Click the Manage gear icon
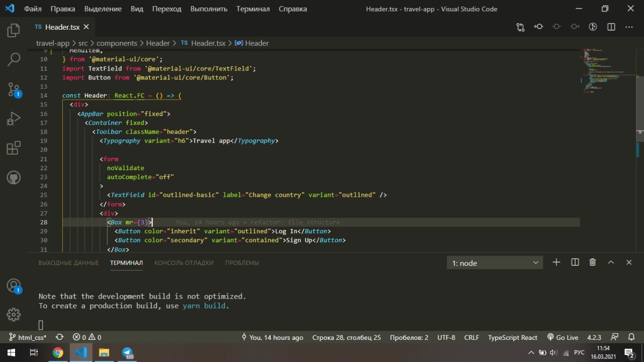644x362 pixels. [x=14, y=315]
